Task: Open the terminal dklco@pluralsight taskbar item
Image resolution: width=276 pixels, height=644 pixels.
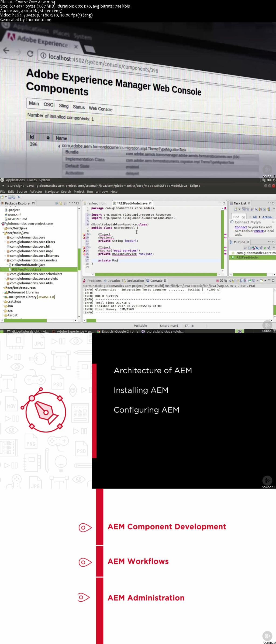Action: (28, 331)
